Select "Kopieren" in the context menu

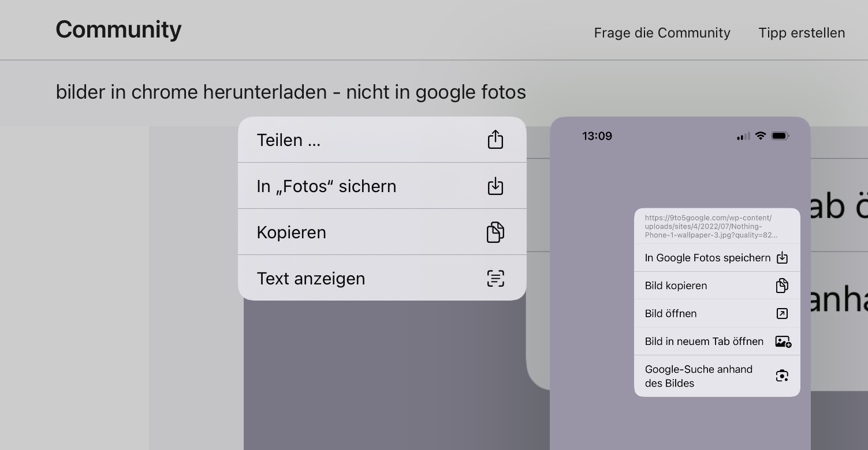(x=292, y=232)
